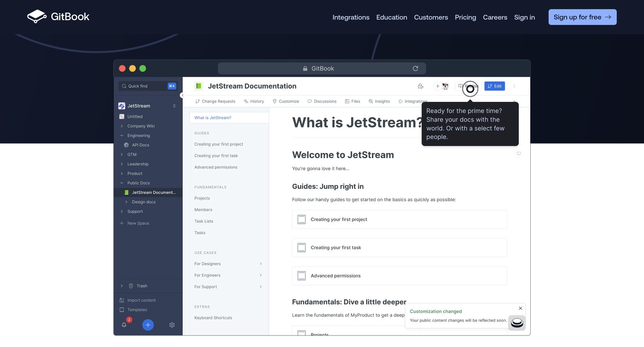Screen dimensions: 644x347
Task: Open Advanced permissions in the table of contents
Action: click(216, 167)
